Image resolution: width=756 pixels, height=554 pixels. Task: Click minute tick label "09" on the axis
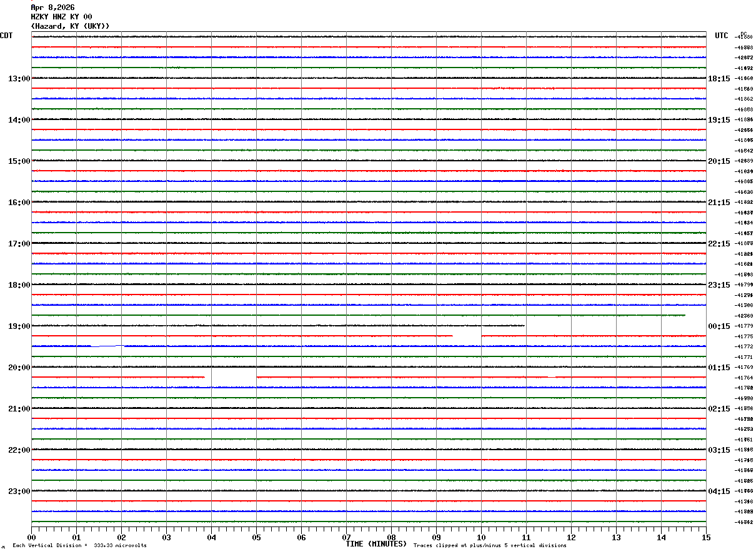click(436, 537)
